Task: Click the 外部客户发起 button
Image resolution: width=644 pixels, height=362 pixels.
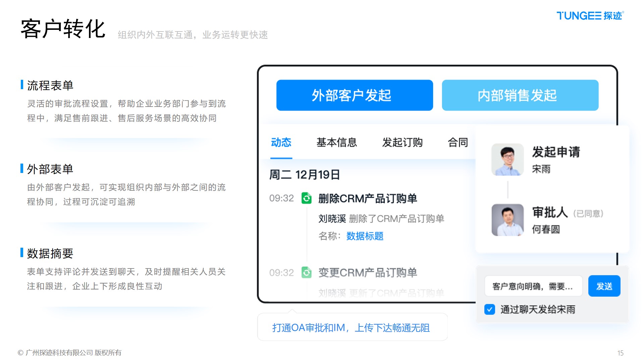Action: click(x=355, y=95)
